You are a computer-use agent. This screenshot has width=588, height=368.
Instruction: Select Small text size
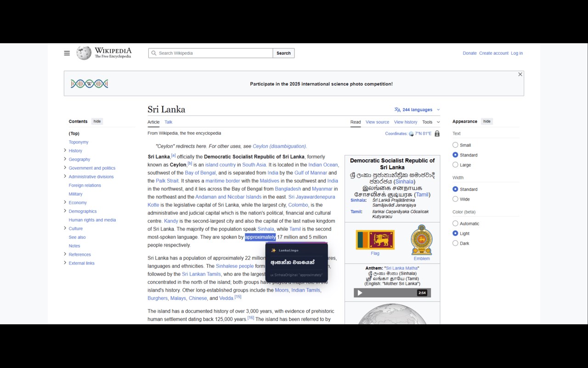click(x=455, y=145)
